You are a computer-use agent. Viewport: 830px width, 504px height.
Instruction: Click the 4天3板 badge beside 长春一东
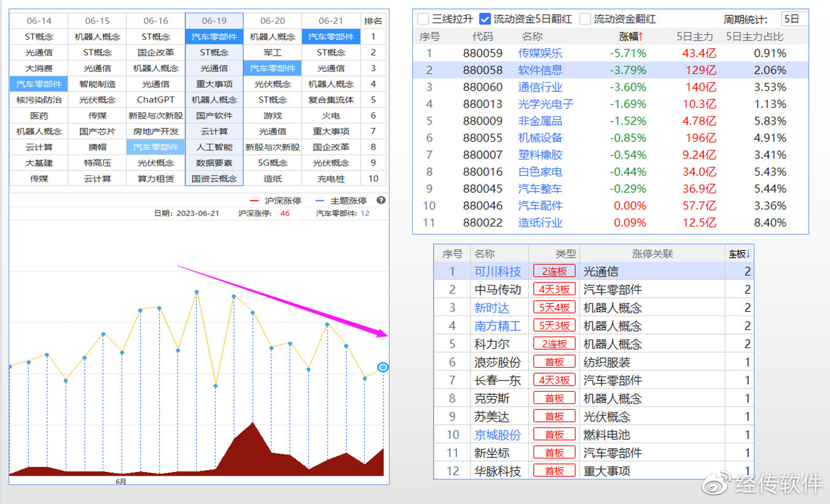click(x=554, y=379)
